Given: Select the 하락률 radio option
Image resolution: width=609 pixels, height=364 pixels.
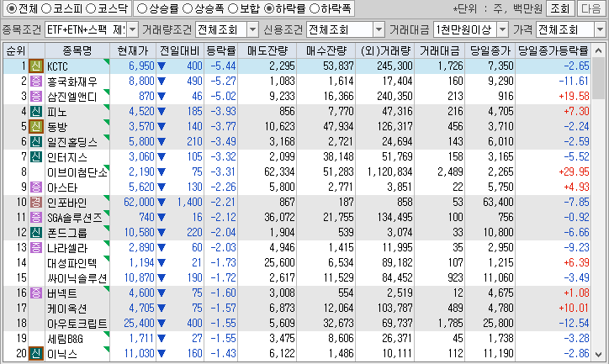Looking at the screenshot, I should pos(269,8).
